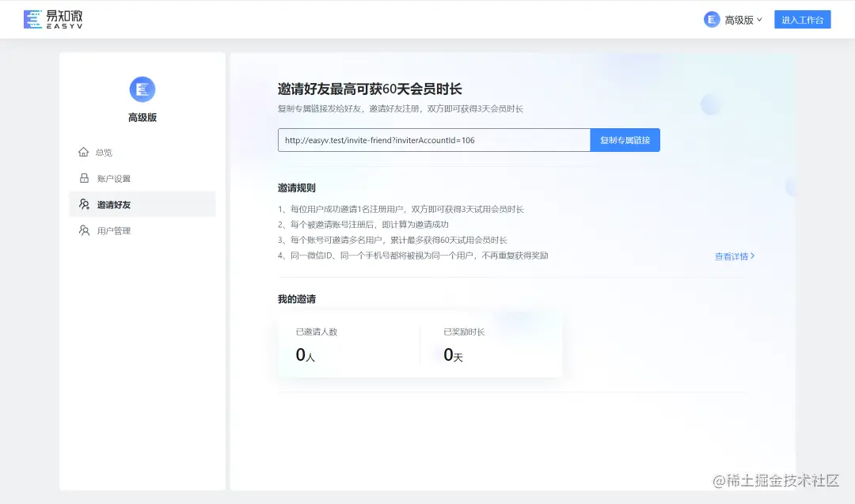The width and height of the screenshot is (855, 504).
Task: Click the home icon next to 总览
Action: tap(83, 151)
